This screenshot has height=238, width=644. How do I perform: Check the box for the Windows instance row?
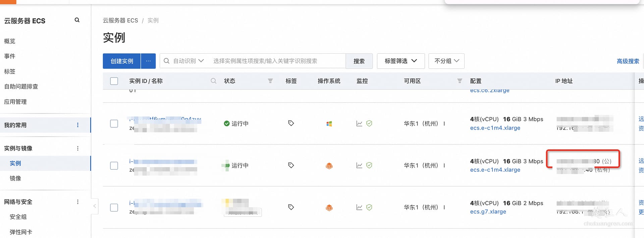coord(114,124)
